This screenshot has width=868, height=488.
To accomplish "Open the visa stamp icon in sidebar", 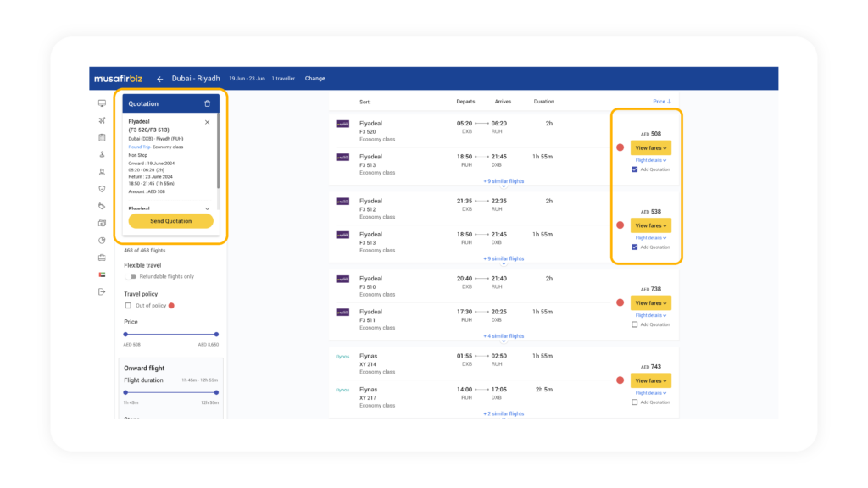I will [x=102, y=155].
